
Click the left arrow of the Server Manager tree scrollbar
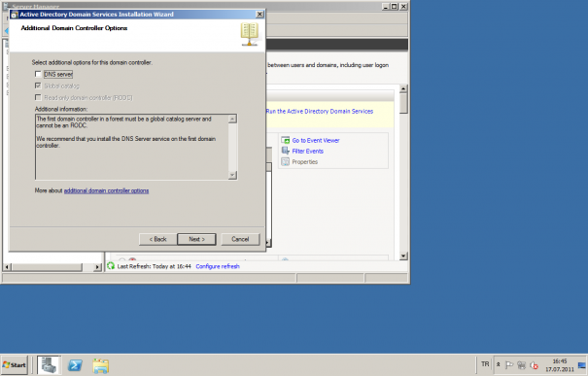pyautogui.click(x=7, y=267)
